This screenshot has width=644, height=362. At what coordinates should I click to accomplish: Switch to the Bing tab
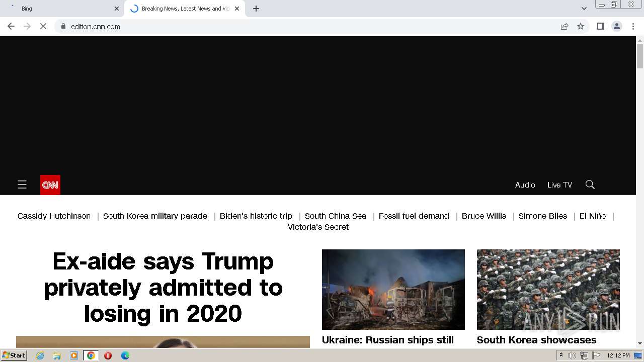coord(62,9)
